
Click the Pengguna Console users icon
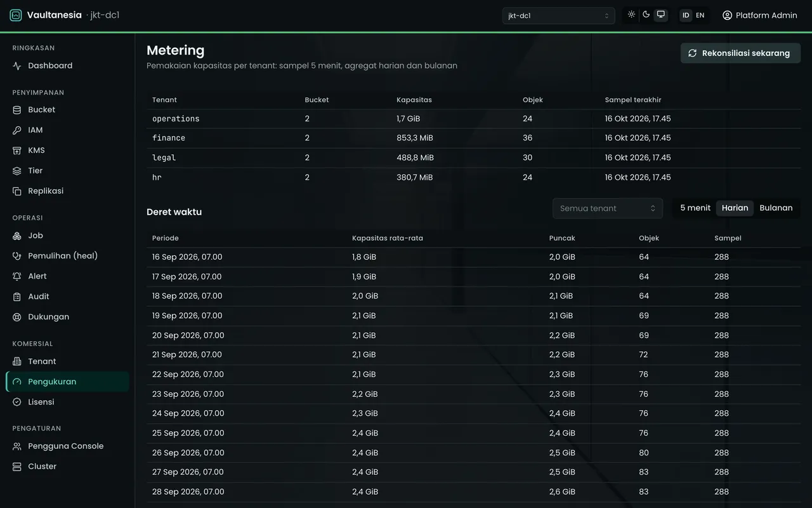pos(17,446)
